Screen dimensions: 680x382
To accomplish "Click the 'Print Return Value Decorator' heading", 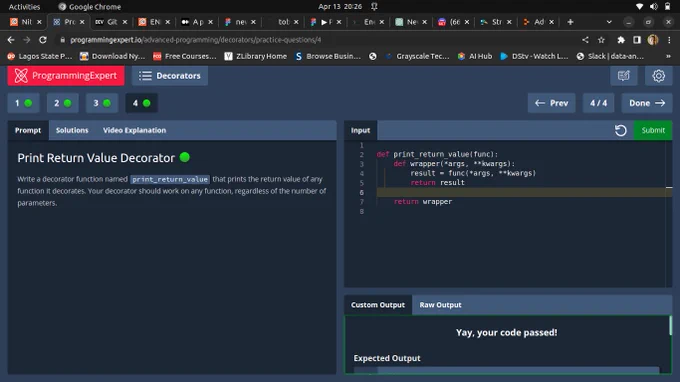I will (x=96, y=158).
